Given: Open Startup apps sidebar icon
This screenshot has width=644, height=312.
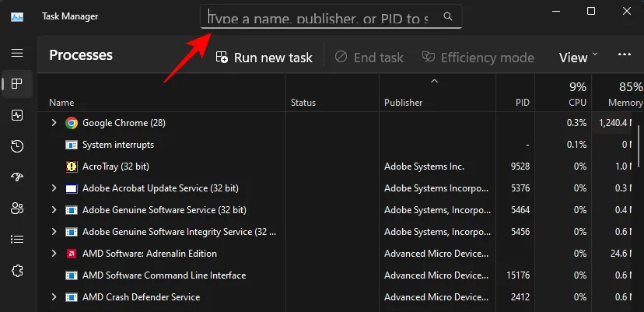Looking at the screenshot, I should pos(17,177).
